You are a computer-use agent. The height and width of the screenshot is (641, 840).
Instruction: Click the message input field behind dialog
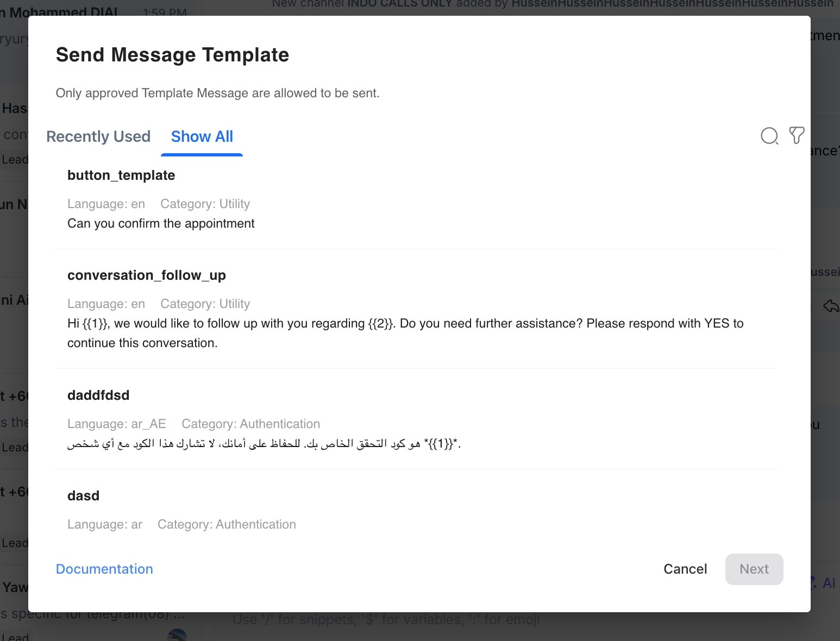click(x=386, y=620)
